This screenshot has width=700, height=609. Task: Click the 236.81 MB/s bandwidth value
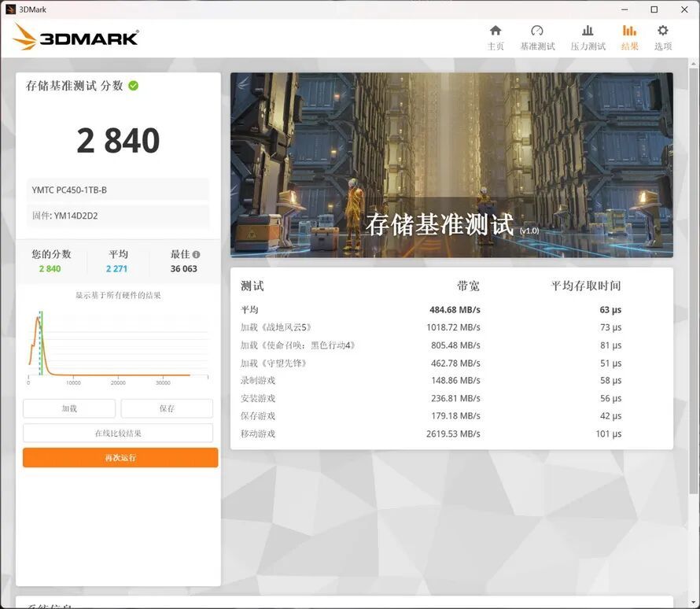[455, 398]
